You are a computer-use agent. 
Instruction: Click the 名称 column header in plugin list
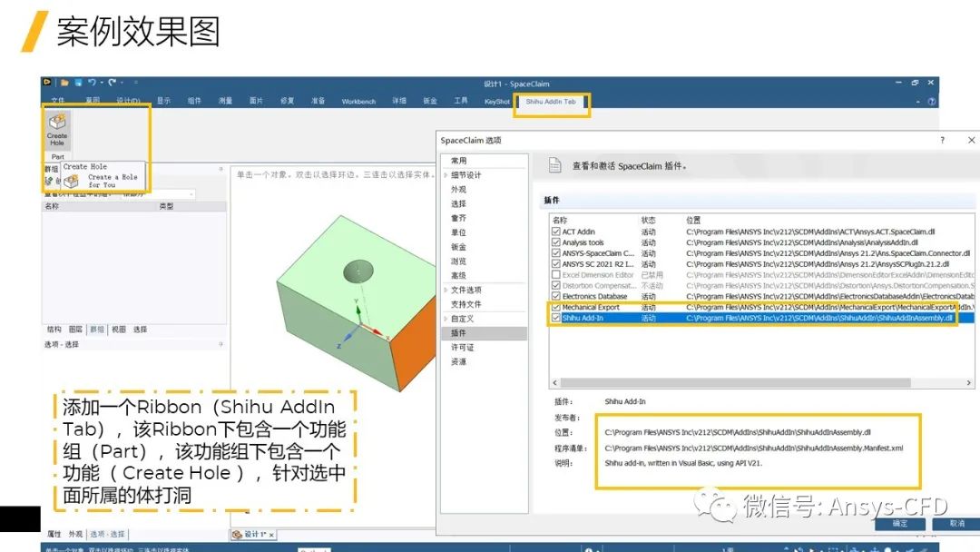click(560, 220)
